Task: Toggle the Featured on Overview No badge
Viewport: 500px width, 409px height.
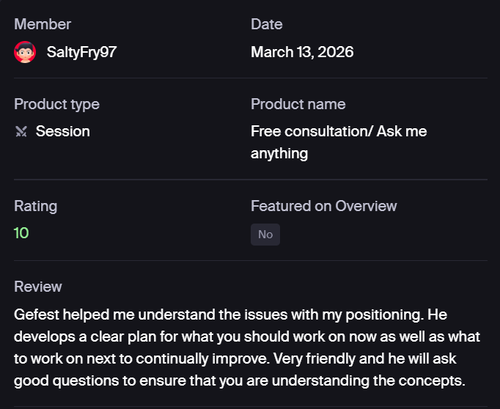Action: [x=265, y=235]
